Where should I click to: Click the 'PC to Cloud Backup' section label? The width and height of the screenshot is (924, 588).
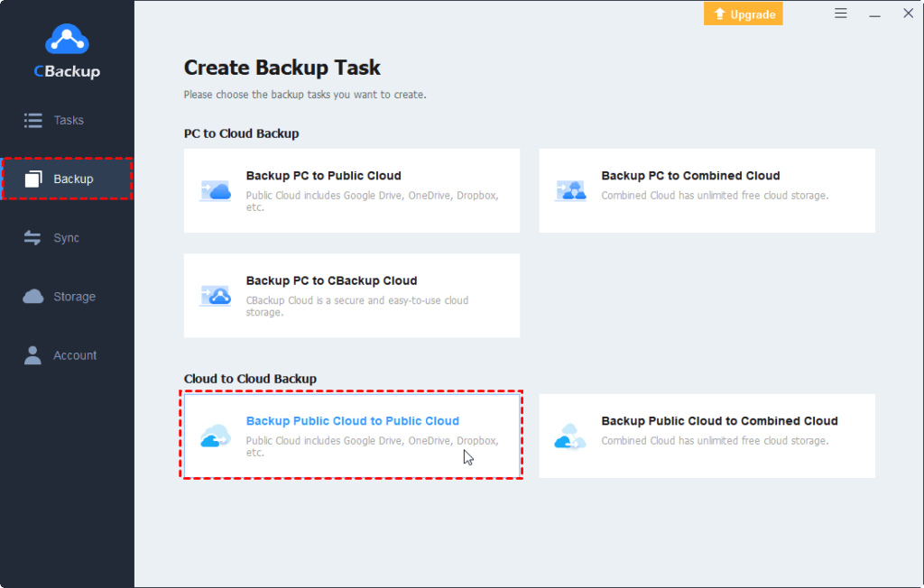tap(241, 133)
